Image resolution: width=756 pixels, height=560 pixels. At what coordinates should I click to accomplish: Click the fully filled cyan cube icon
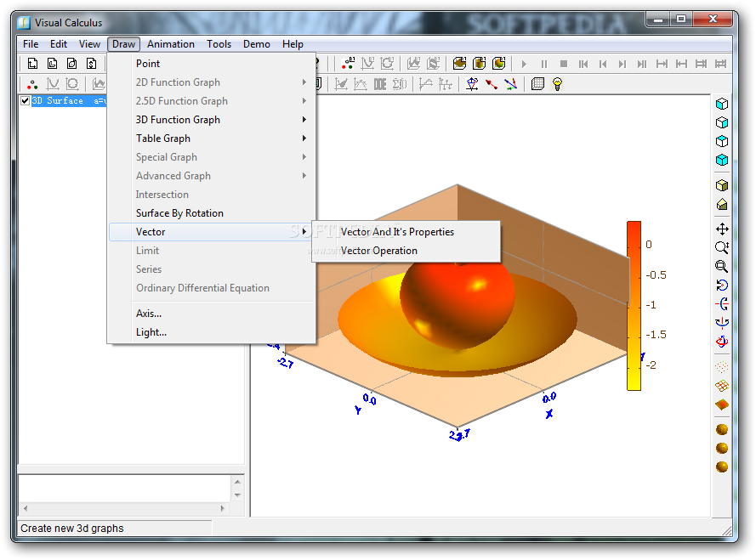pyautogui.click(x=722, y=160)
